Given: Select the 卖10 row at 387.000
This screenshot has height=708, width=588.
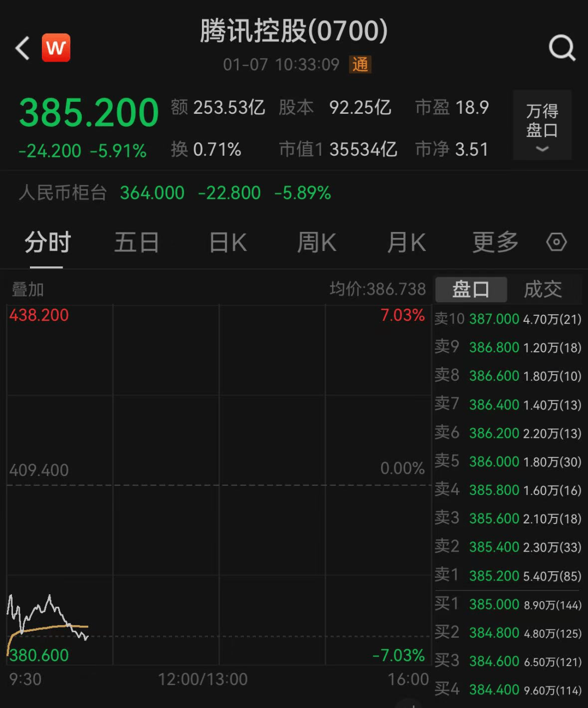Looking at the screenshot, I should tap(507, 319).
